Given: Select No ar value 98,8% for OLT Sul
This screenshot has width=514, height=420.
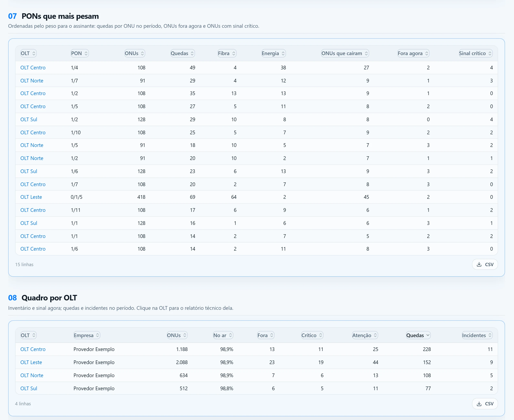Looking at the screenshot, I should tap(227, 389).
